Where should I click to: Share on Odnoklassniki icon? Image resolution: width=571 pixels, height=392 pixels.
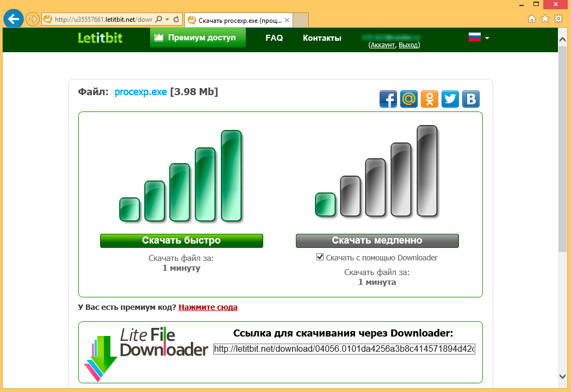[x=430, y=99]
